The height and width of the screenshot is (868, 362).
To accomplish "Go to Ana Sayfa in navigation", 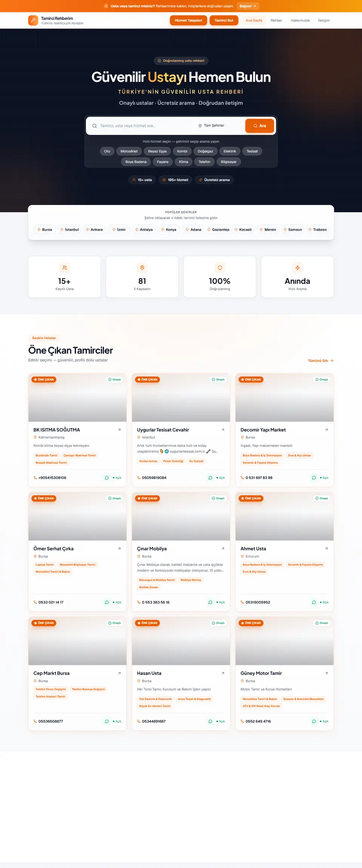I will coord(254,20).
